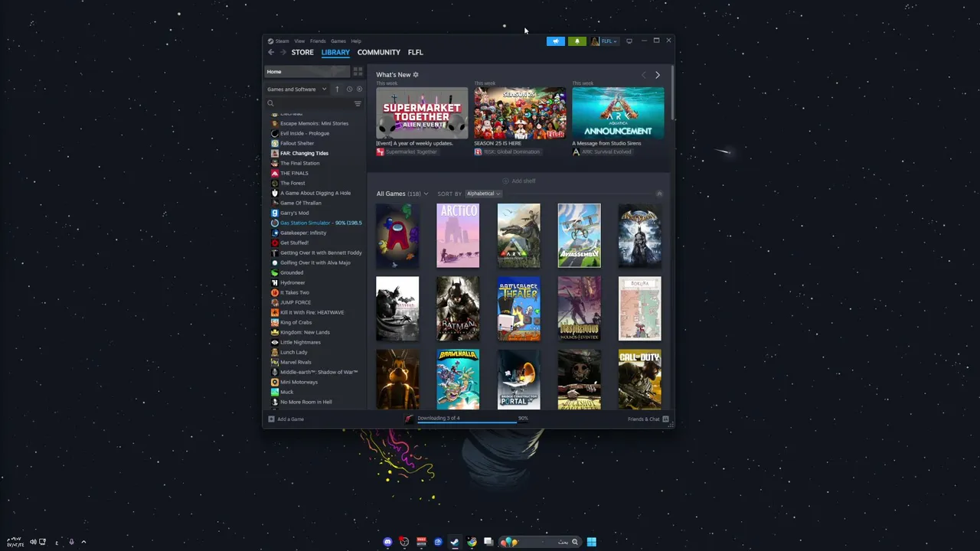Show next What's New items
Viewport: 980px width, 551px height.
658,75
